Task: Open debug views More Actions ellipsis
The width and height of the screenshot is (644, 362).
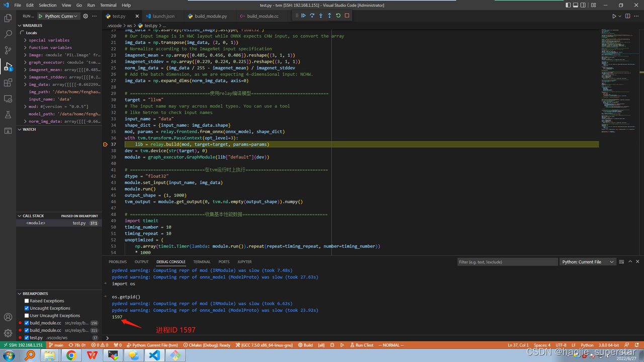Action: [x=94, y=16]
